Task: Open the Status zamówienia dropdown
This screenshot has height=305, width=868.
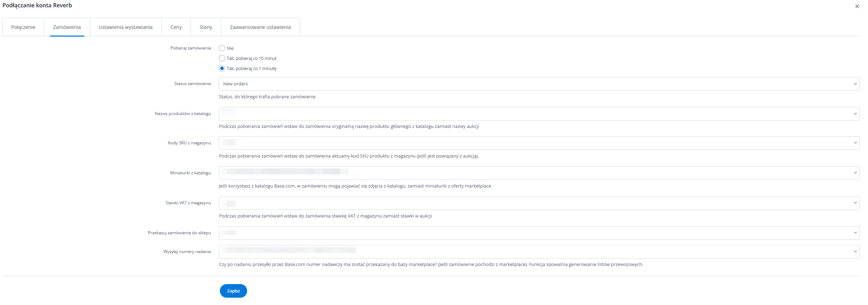Action: click(x=539, y=84)
